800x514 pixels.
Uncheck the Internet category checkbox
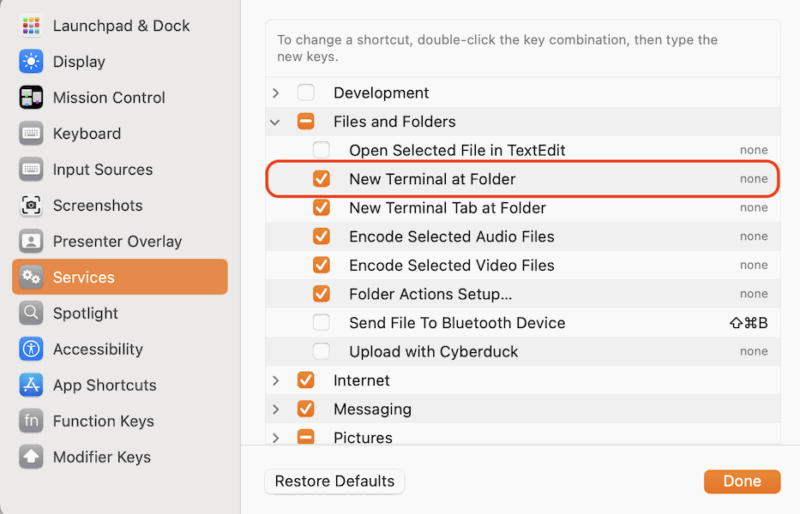306,380
